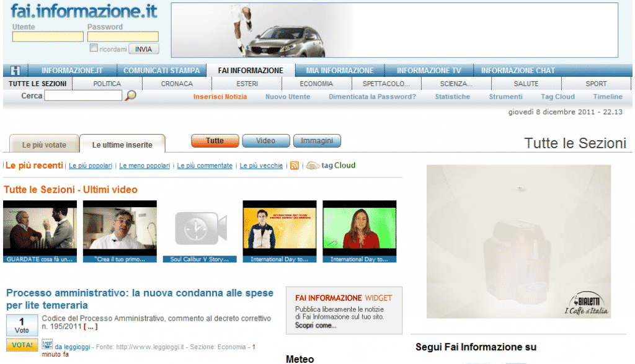The image size is (635, 364).
Task: Select the CRONACA section
Action: tap(177, 84)
